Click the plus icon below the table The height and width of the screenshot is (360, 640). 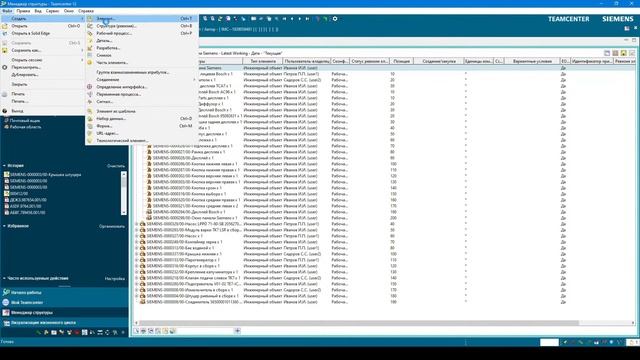[x=237, y=331]
